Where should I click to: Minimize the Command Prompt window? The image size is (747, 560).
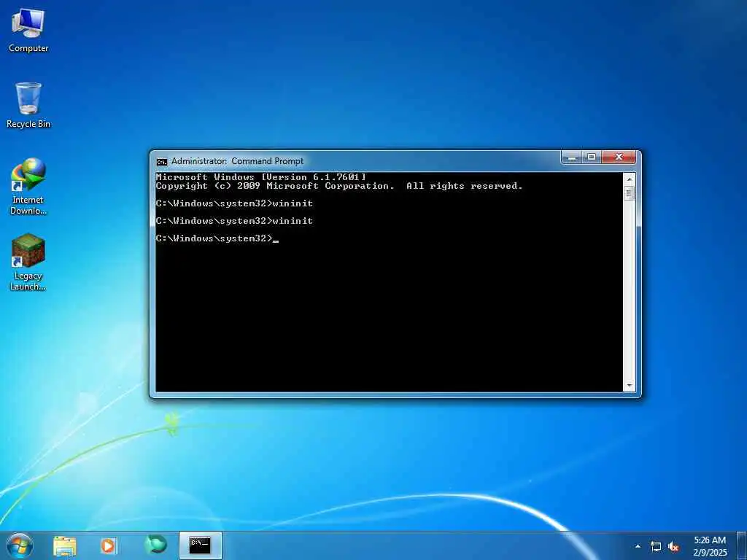point(572,157)
